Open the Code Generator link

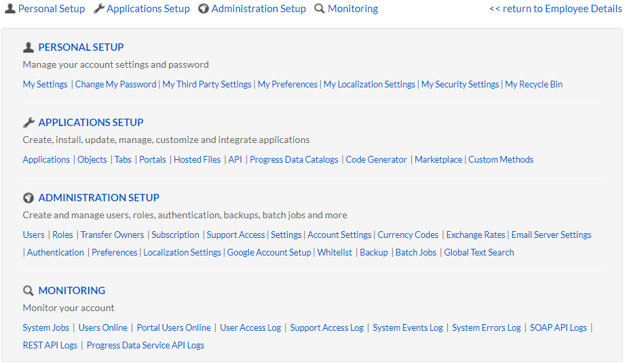pos(376,160)
